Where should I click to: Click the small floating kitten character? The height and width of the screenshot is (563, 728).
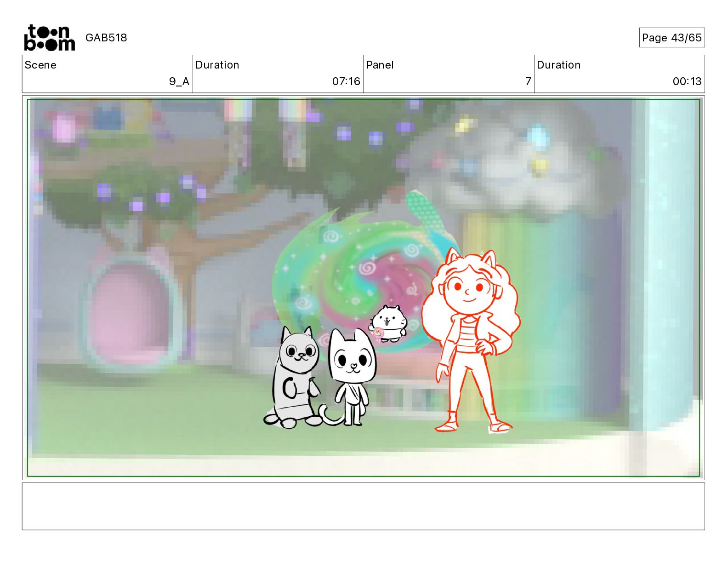pos(389,324)
